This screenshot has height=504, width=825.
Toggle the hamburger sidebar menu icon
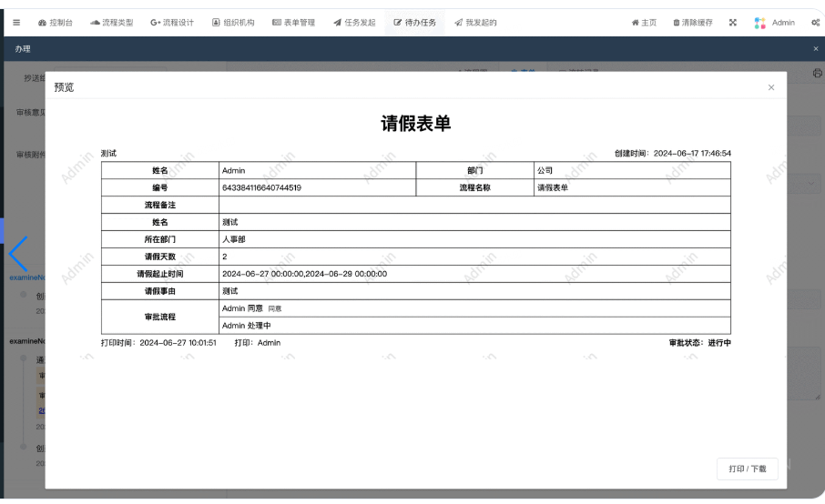tap(17, 23)
